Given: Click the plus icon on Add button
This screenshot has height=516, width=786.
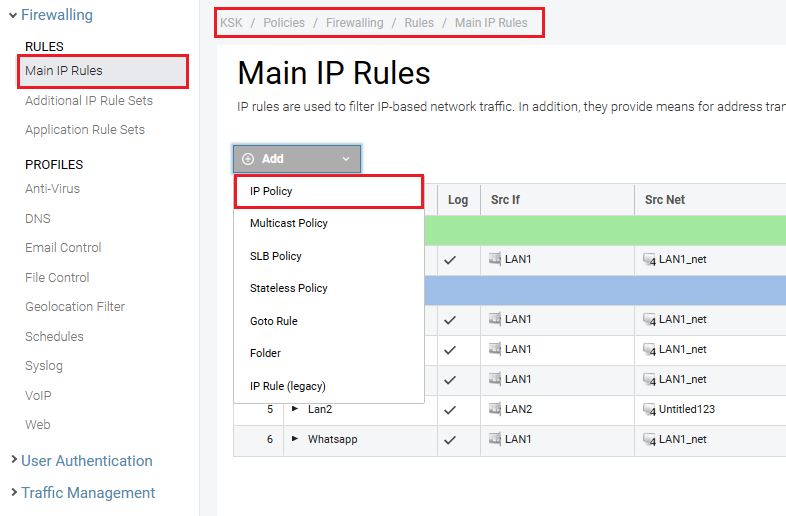Looking at the screenshot, I should [248, 159].
